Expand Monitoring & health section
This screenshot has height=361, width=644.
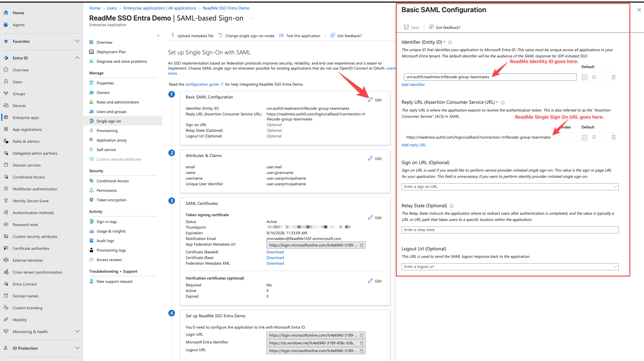tap(77, 332)
